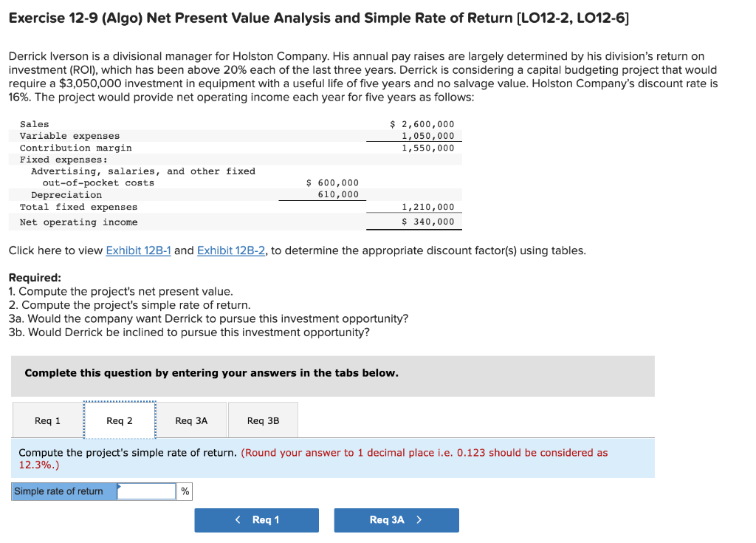Switch to the Req 3A tab

click(x=192, y=420)
